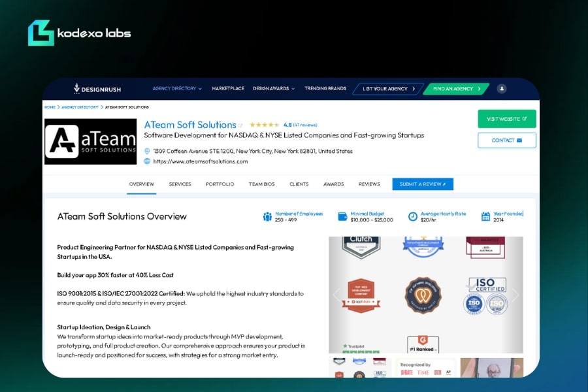Click the #1 Ranked G2 badge
This screenshot has width=588, height=392.
click(423, 344)
